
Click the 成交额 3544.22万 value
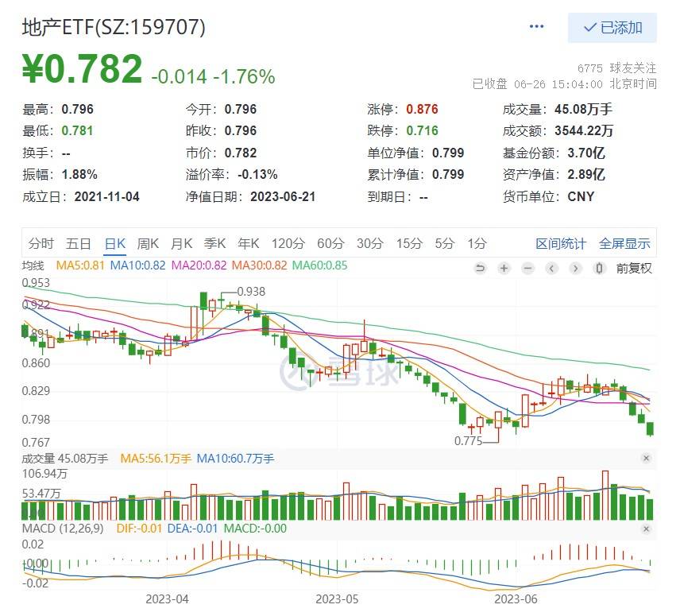(x=584, y=130)
